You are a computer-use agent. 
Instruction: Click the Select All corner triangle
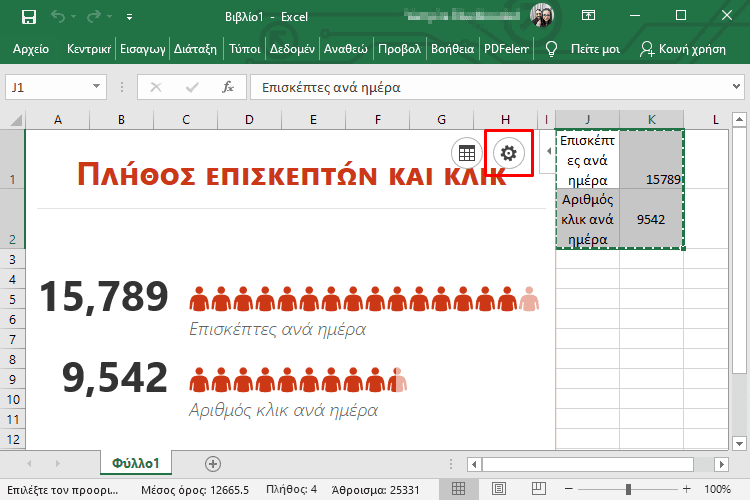point(16,120)
